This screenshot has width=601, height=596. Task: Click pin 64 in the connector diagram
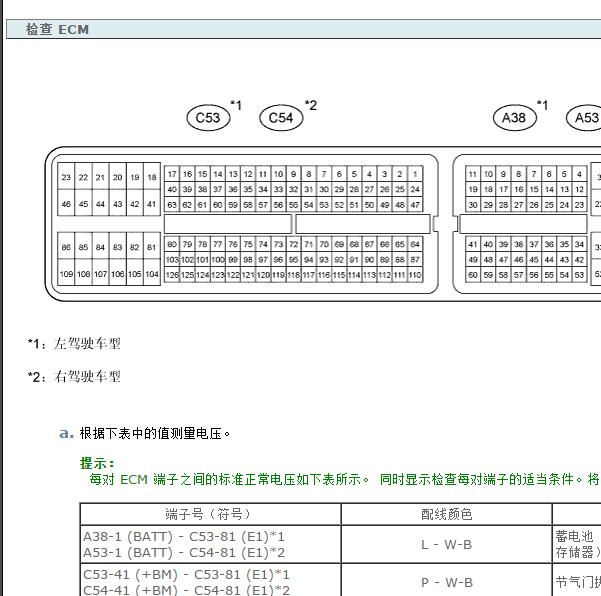tap(415, 244)
